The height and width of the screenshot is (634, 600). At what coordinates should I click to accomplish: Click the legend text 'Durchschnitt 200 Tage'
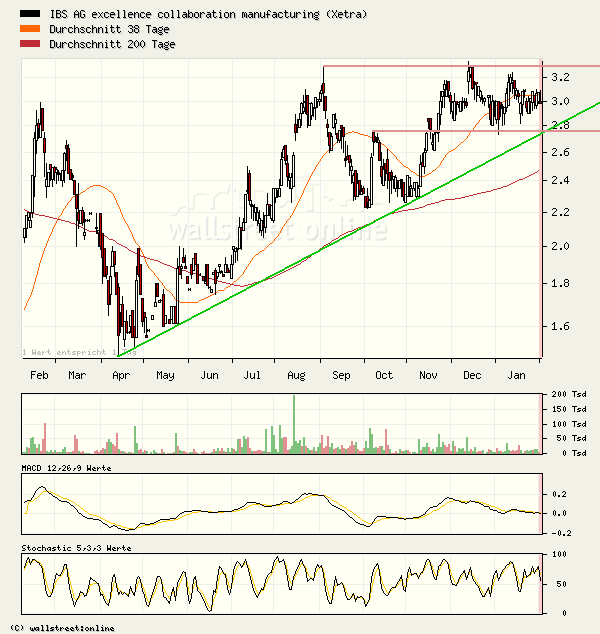pos(112,44)
